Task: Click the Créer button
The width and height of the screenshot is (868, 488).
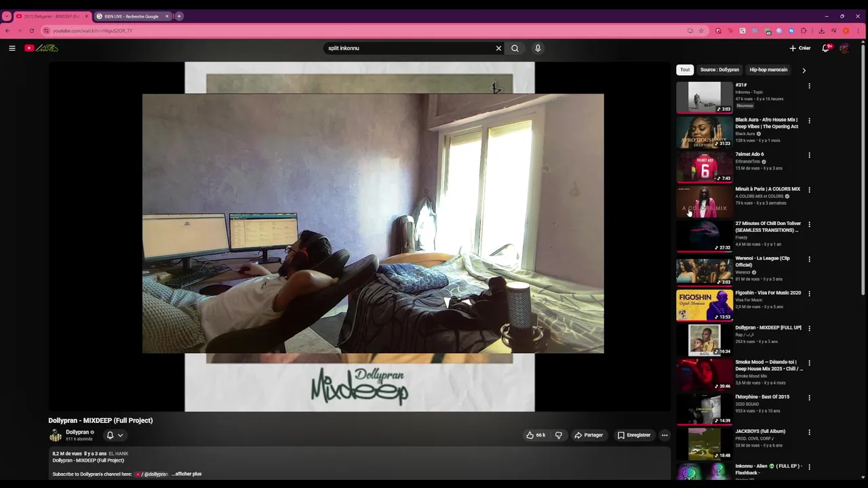Action: click(800, 48)
